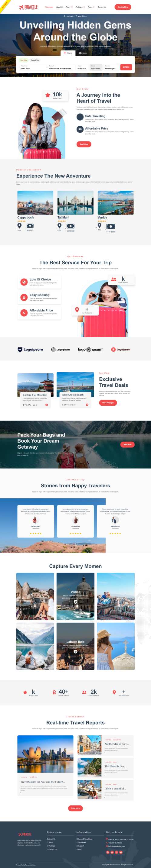Click arrow icon on Explore Fuji Mountain card
The width and height of the screenshot is (151, 868).
[x=47, y=405]
